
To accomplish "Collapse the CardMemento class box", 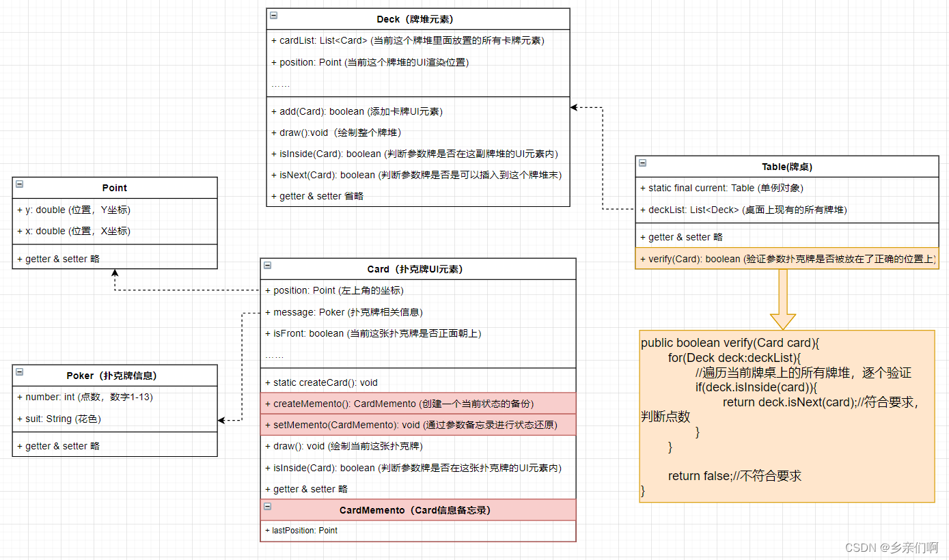I will [268, 506].
